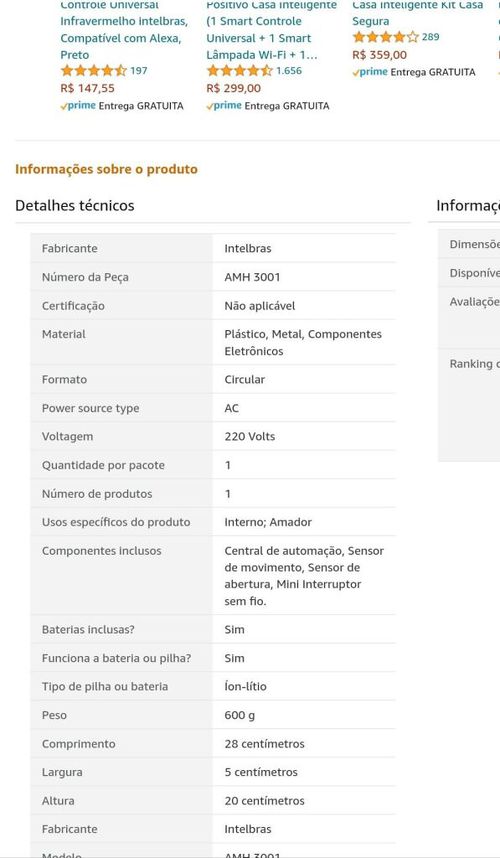Click the Detalhes técnicos section heading
The image size is (500, 858).
[75, 206]
